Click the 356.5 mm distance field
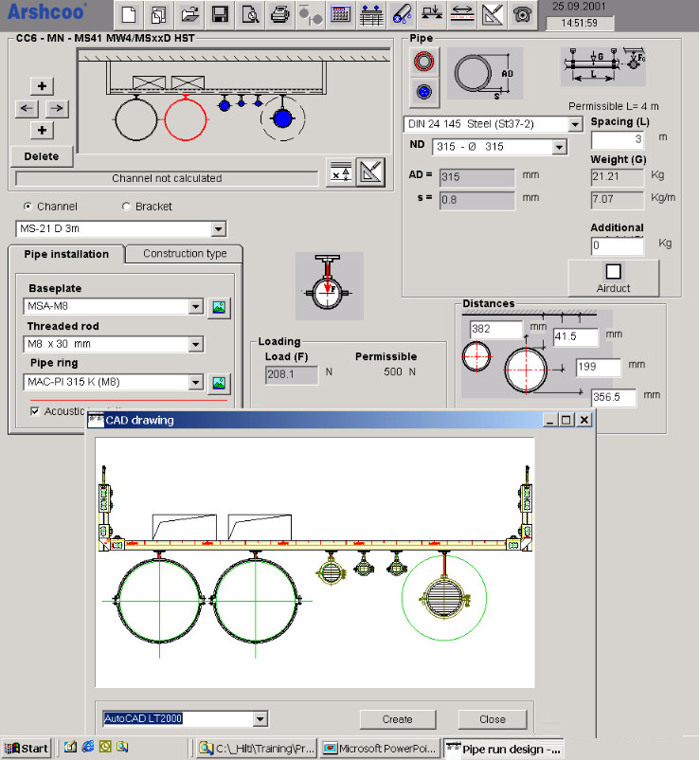This screenshot has width=700, height=760. (x=613, y=397)
